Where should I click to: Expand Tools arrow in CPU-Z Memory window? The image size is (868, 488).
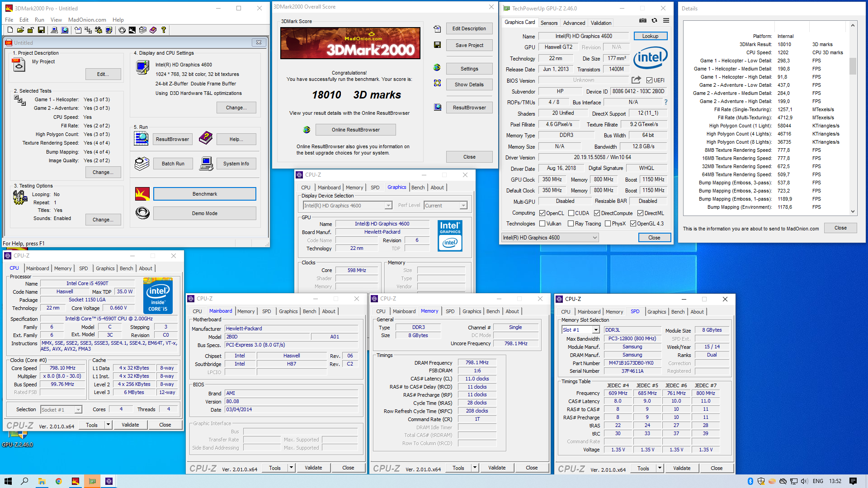475,468
